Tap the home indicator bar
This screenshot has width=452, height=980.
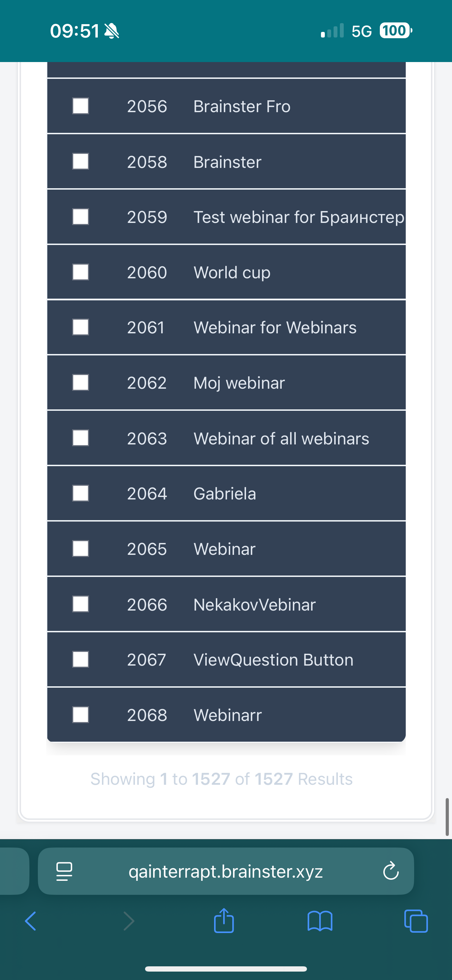click(226, 968)
